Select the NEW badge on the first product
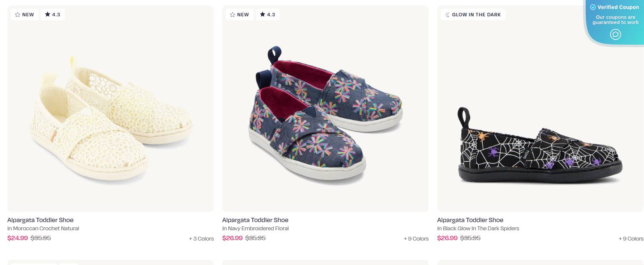Image resolution: width=644 pixels, height=265 pixels. [x=24, y=14]
